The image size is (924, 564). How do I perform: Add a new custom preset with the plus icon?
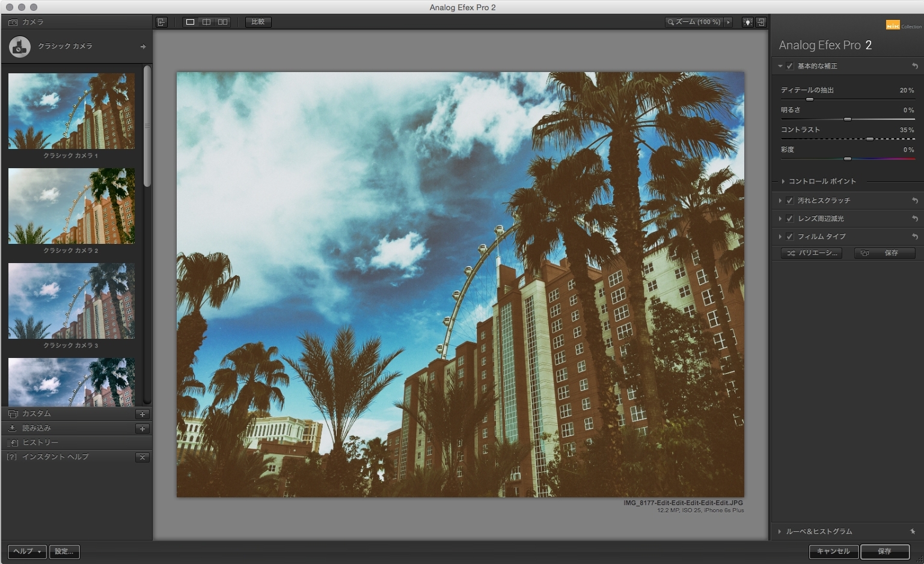tap(142, 414)
